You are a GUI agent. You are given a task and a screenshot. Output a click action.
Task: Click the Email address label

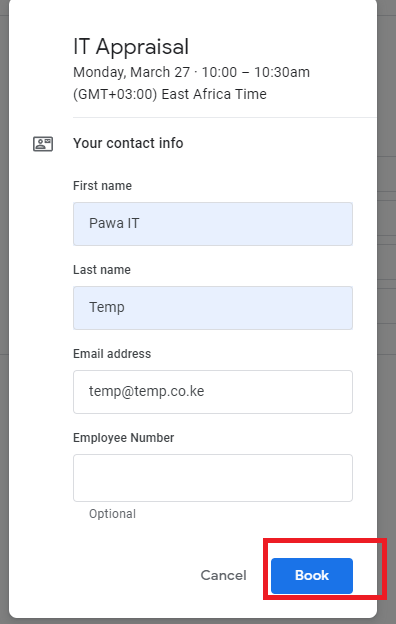(x=112, y=354)
